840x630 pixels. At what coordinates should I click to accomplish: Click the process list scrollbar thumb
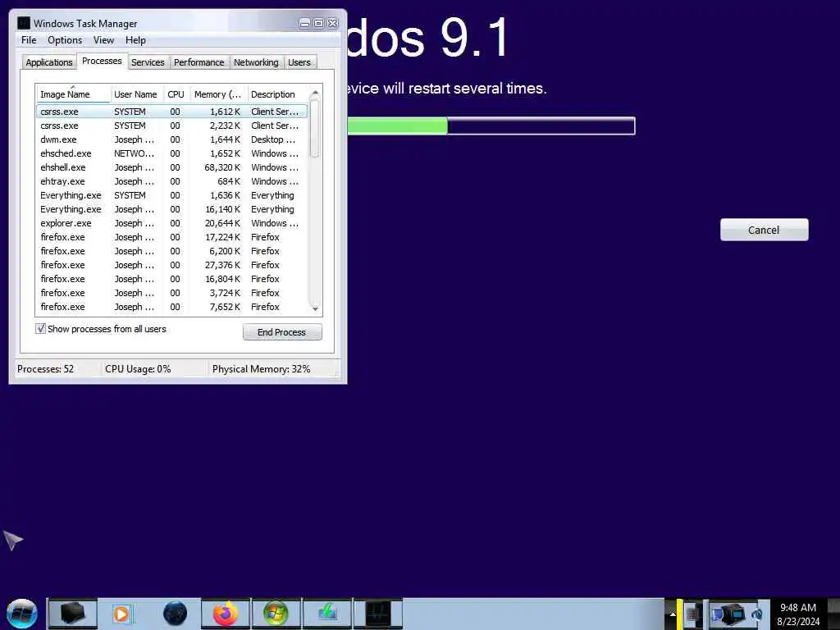pyautogui.click(x=315, y=129)
